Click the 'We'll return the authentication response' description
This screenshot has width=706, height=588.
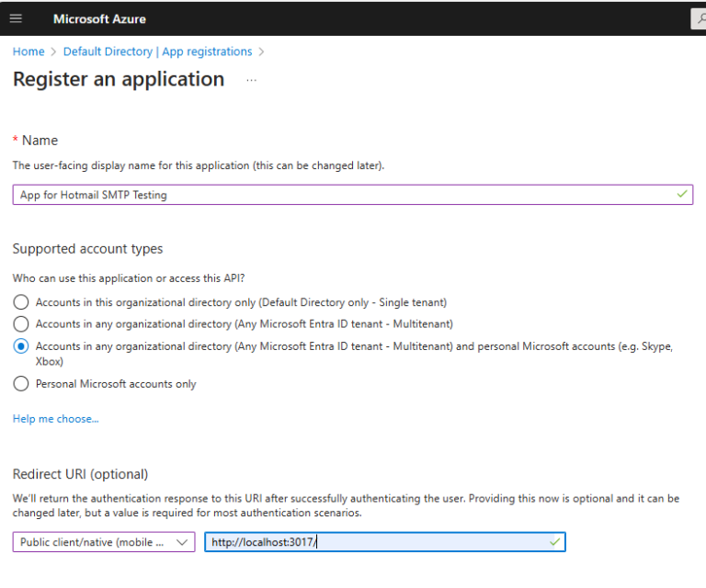point(346,505)
